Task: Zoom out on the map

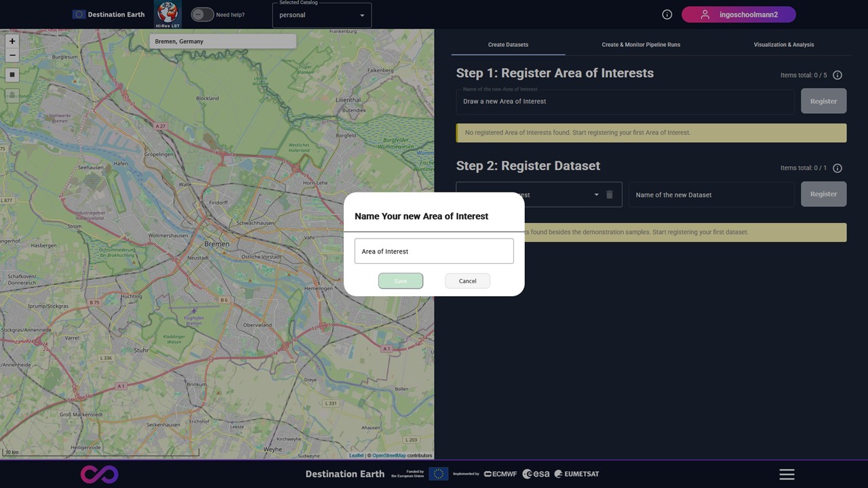Action: (x=12, y=55)
